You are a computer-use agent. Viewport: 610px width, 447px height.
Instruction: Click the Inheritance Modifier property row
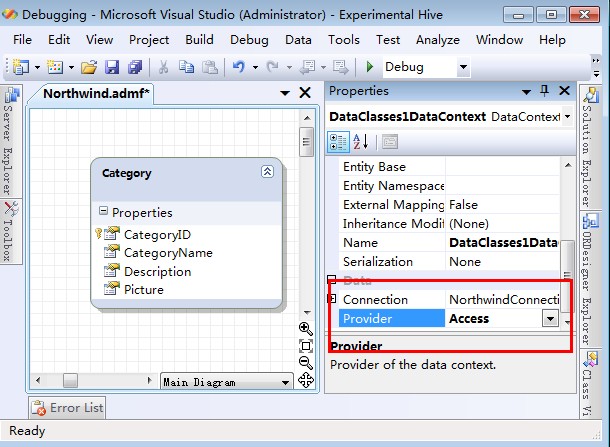coord(449,224)
